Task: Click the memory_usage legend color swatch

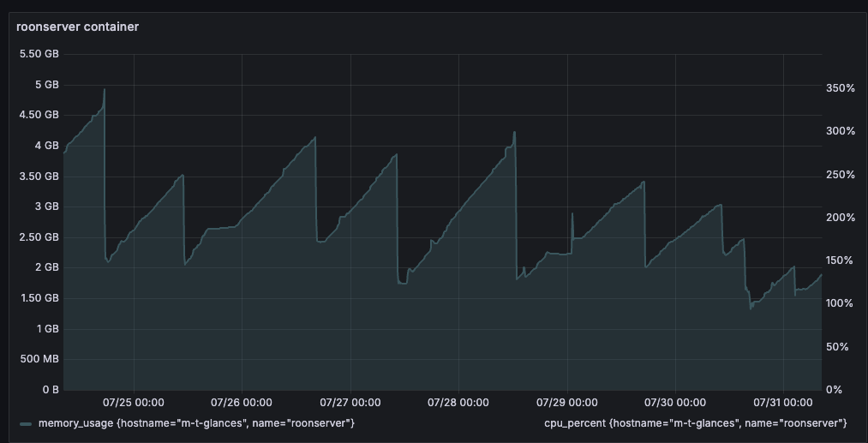Action: tap(26, 423)
